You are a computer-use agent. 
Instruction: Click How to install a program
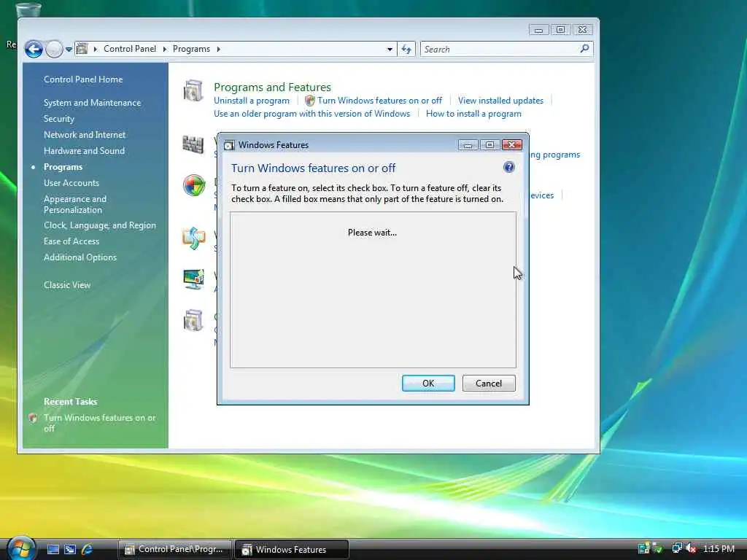[x=473, y=114]
